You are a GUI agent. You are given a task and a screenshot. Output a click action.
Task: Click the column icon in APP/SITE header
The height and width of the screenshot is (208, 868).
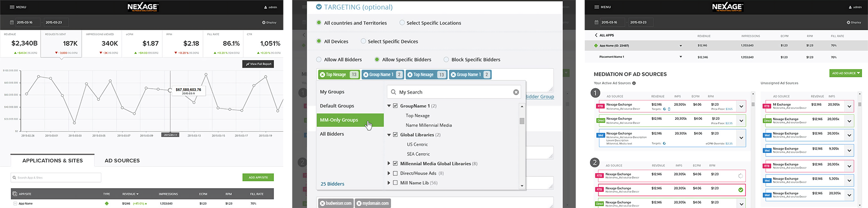click(x=15, y=194)
